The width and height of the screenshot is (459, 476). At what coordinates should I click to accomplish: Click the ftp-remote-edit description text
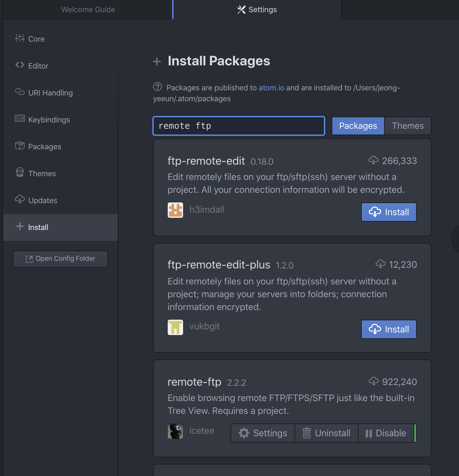286,183
